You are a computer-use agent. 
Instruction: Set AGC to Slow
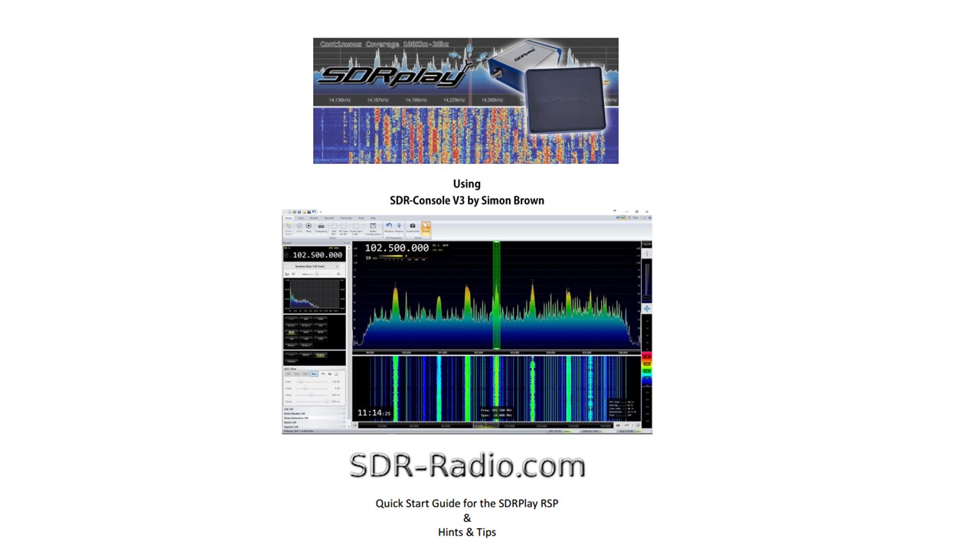tap(314, 374)
